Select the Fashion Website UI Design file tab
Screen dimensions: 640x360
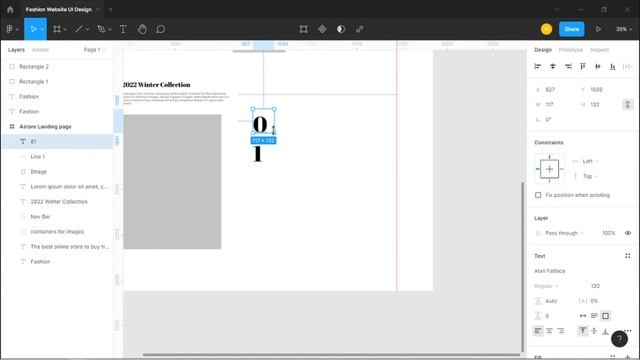[58, 9]
